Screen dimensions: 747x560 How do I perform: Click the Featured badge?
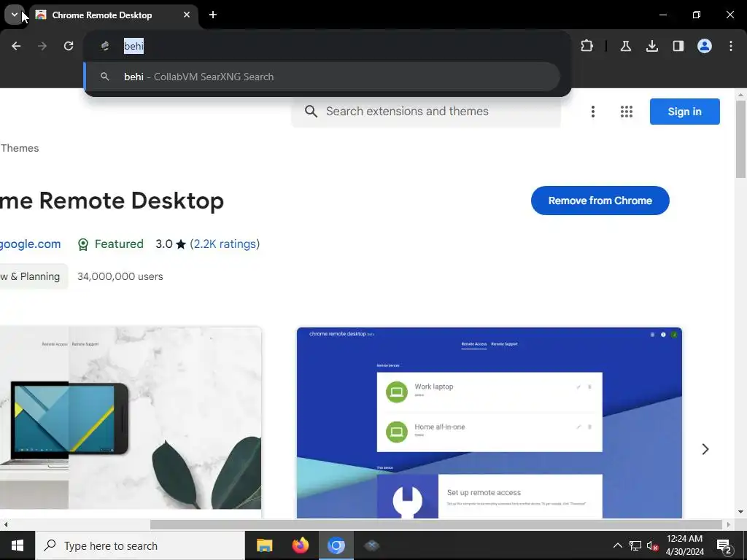tap(111, 244)
